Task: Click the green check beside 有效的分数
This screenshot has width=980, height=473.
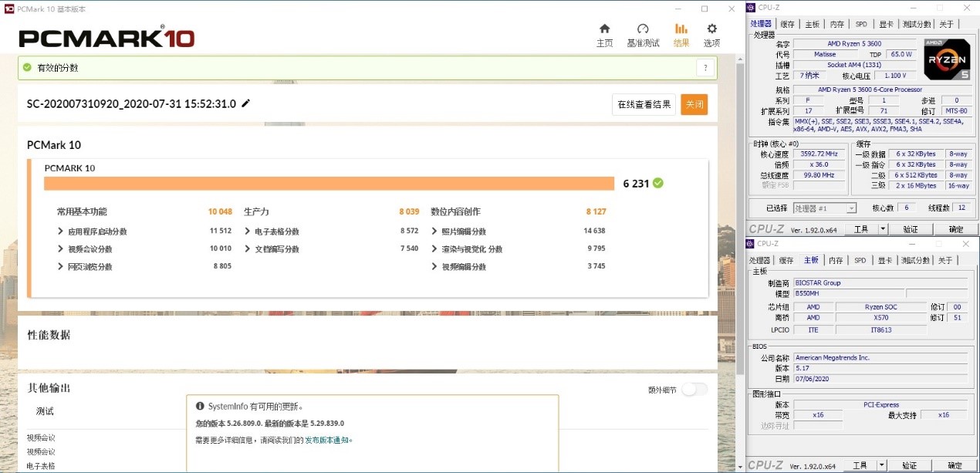Action: 27,68
